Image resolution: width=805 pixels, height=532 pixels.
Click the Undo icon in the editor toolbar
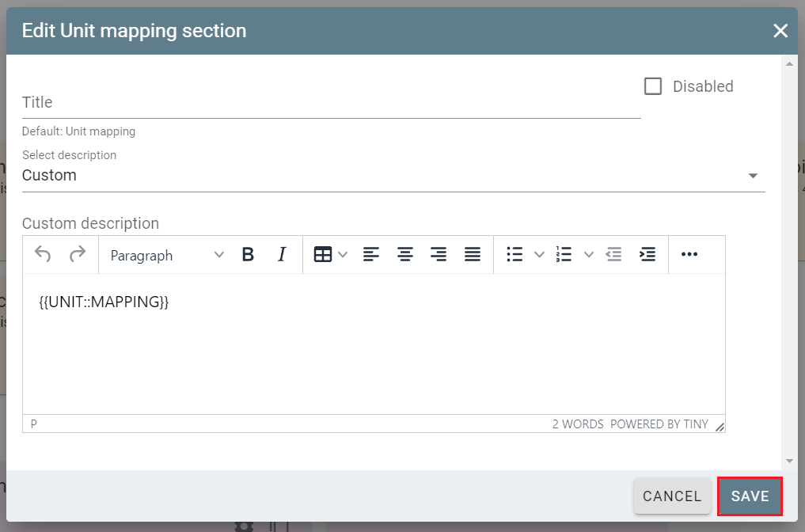coord(43,254)
